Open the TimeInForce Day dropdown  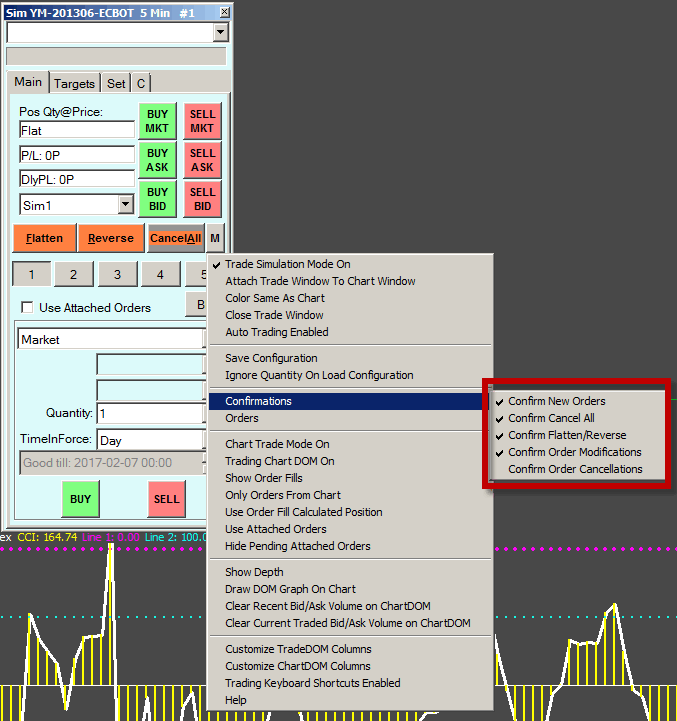pos(150,440)
